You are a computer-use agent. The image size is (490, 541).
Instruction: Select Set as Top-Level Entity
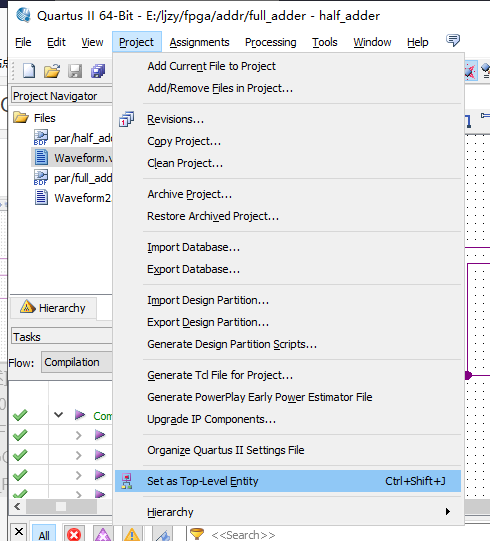click(288, 481)
